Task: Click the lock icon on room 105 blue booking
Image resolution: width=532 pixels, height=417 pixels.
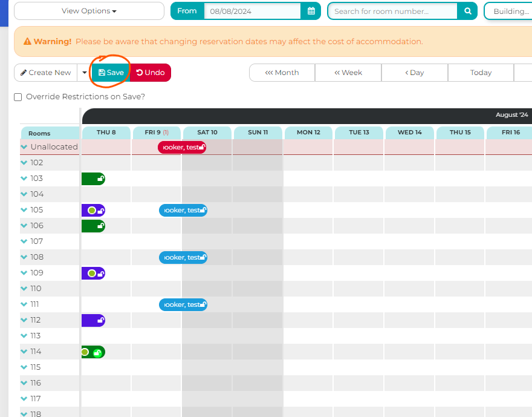Action: point(203,210)
